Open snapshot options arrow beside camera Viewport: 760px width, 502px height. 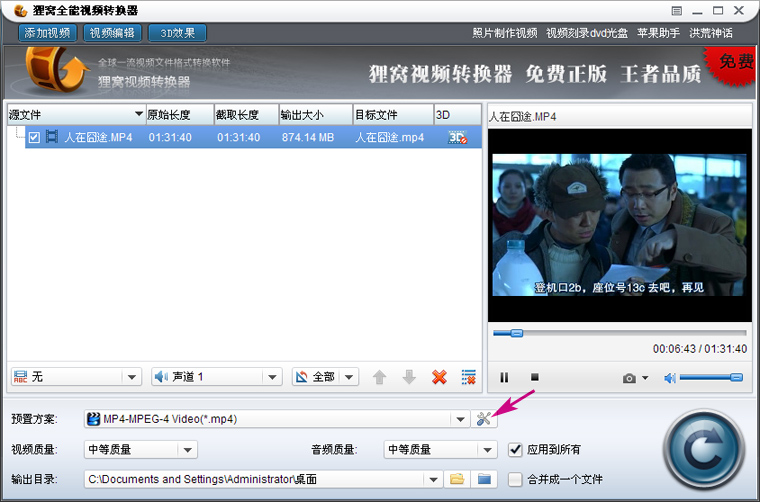click(645, 377)
